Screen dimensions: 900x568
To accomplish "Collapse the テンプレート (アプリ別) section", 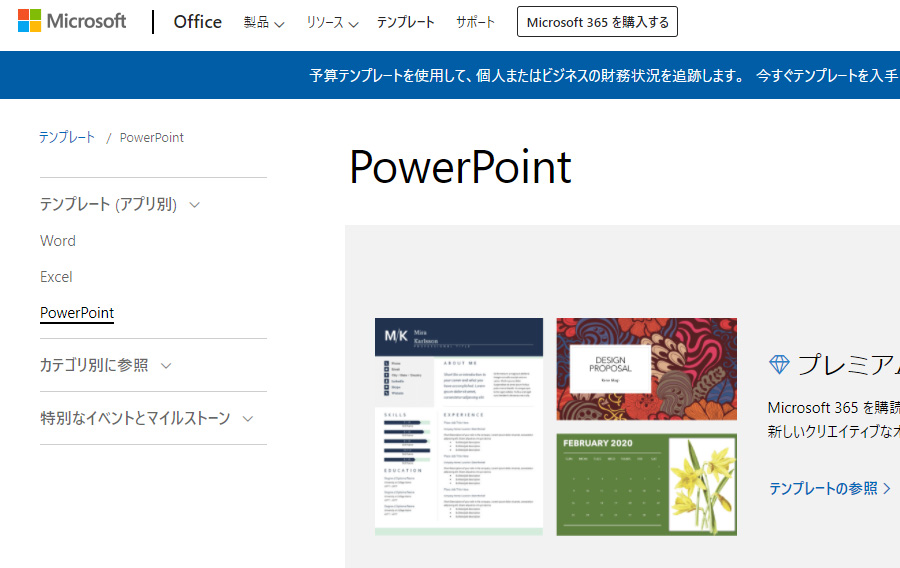I will [120, 204].
